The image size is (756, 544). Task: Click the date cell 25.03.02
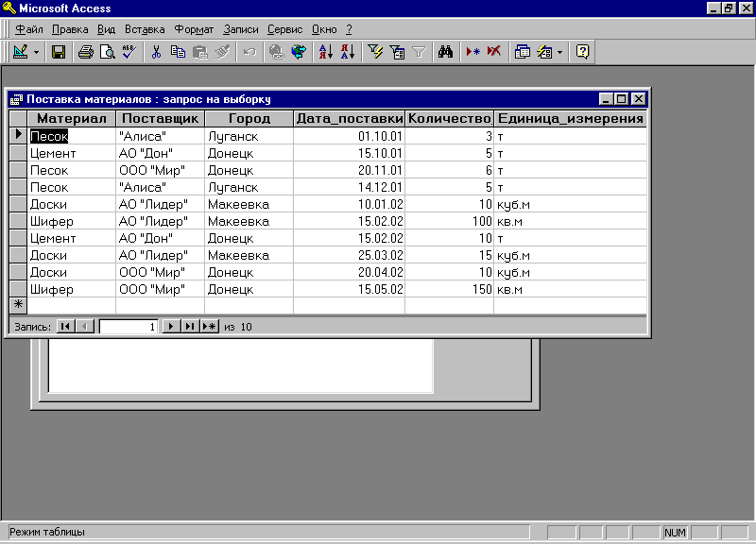coord(349,255)
